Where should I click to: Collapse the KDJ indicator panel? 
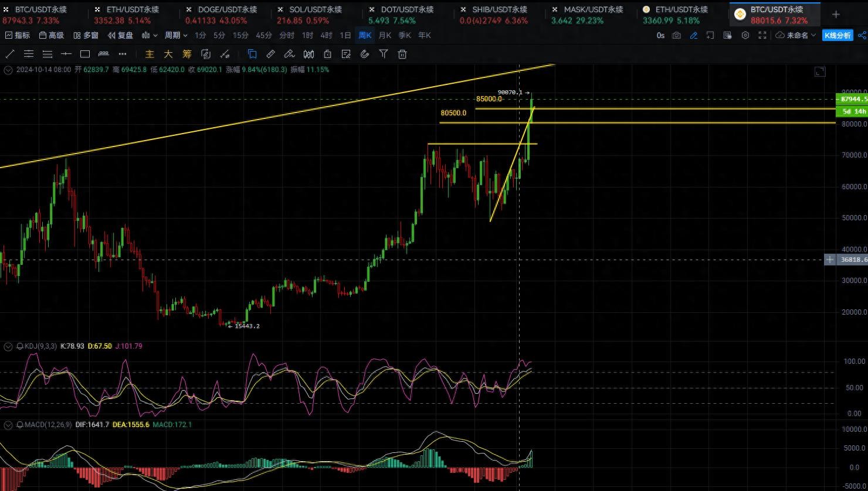click(x=8, y=347)
